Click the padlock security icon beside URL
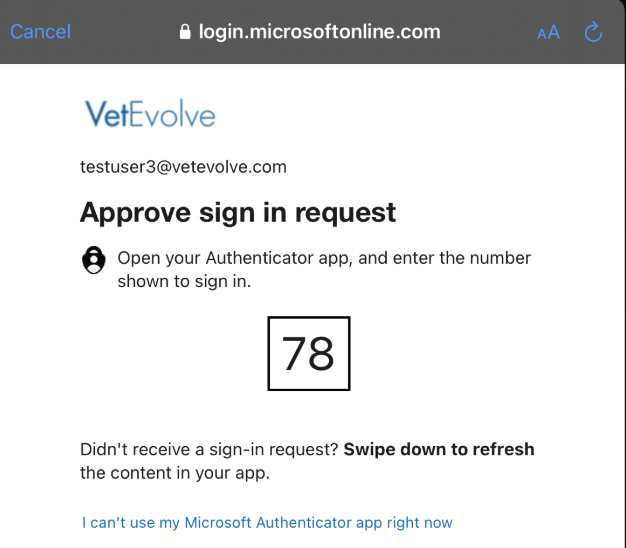This screenshot has width=626, height=548. coord(185,32)
